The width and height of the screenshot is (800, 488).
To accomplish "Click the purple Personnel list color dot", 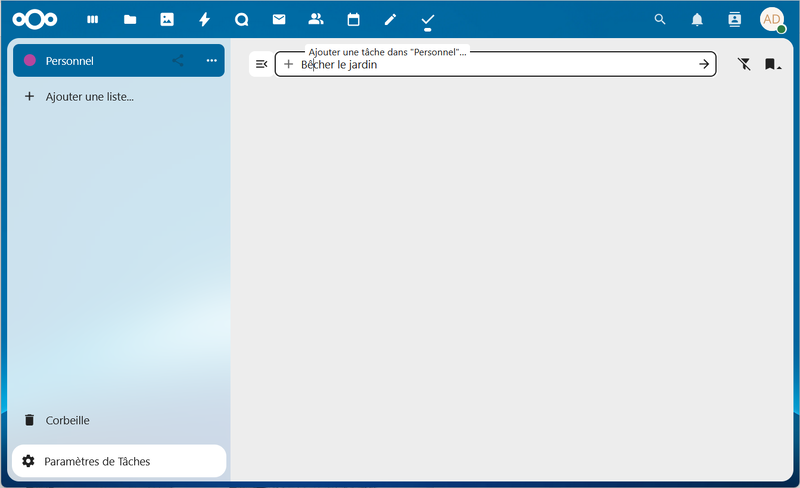I will pyautogui.click(x=30, y=60).
